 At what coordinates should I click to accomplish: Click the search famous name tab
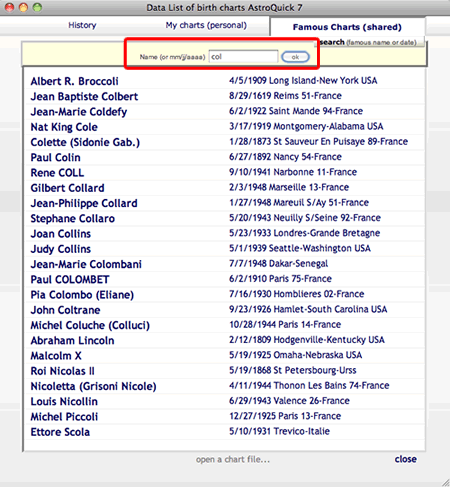pos(368,42)
